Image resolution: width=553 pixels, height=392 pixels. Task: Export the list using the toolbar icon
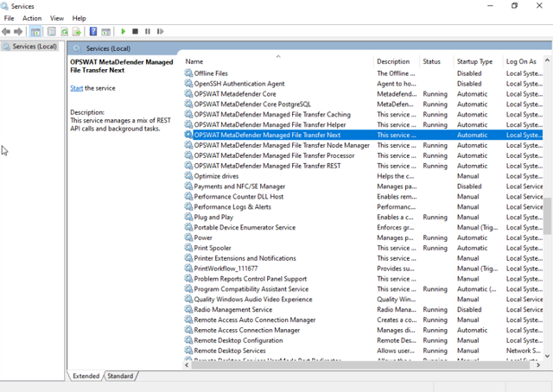[x=77, y=32]
